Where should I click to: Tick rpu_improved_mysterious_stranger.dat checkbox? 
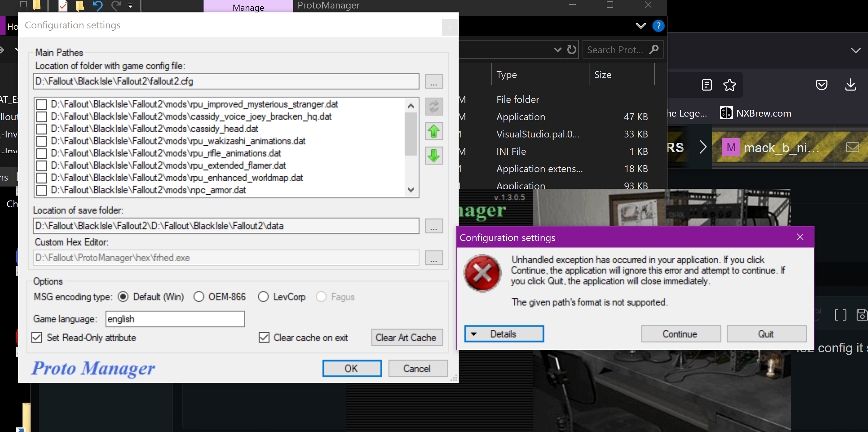tap(41, 104)
